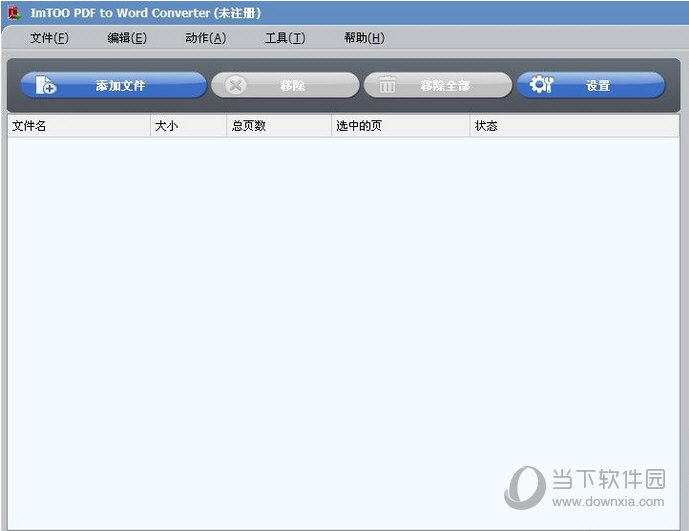Open the 动作(A) menu
The height and width of the screenshot is (531, 689).
(x=205, y=38)
